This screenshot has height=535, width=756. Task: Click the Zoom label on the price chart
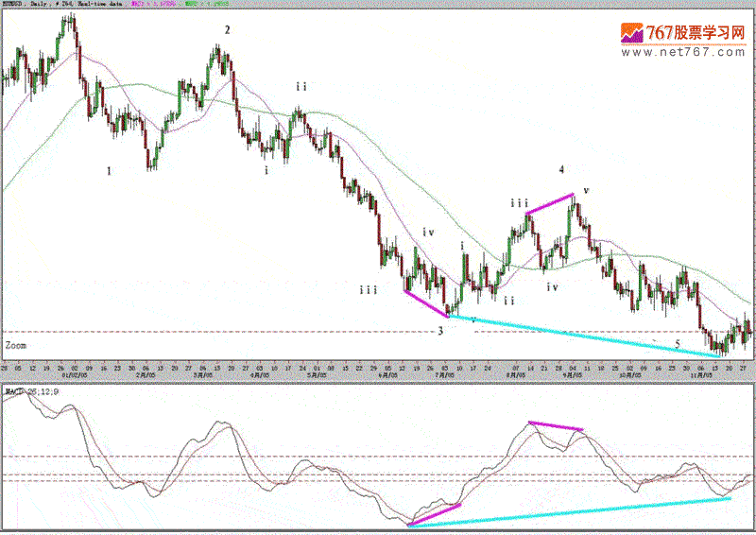(16, 347)
